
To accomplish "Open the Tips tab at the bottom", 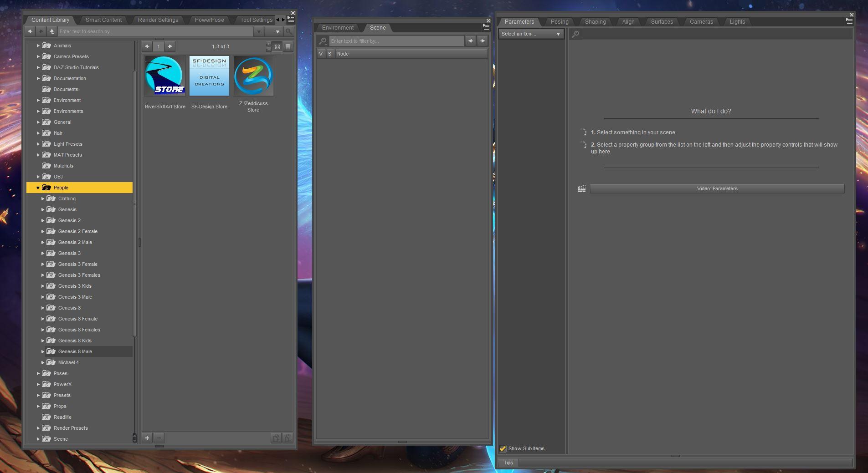I will click(508, 463).
